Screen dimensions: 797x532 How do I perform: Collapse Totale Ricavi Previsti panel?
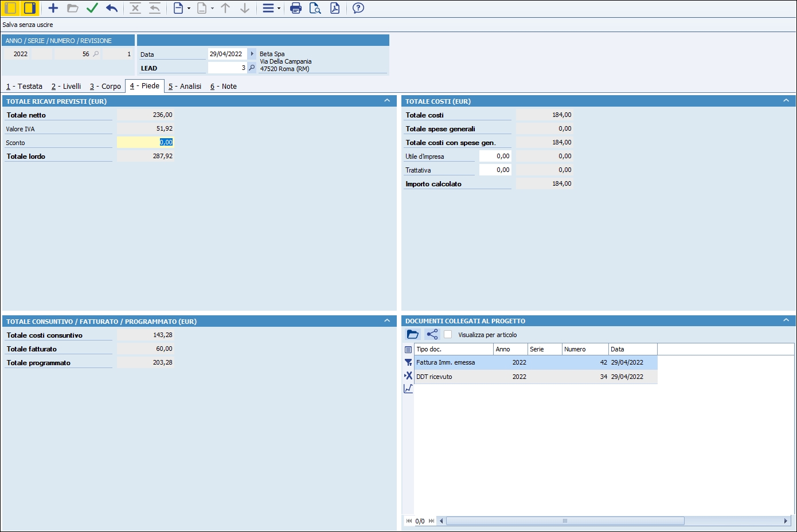[387, 101]
